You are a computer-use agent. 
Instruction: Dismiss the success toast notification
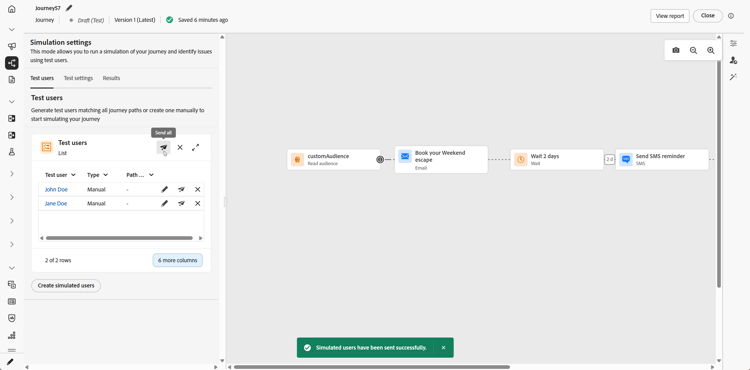click(443, 348)
